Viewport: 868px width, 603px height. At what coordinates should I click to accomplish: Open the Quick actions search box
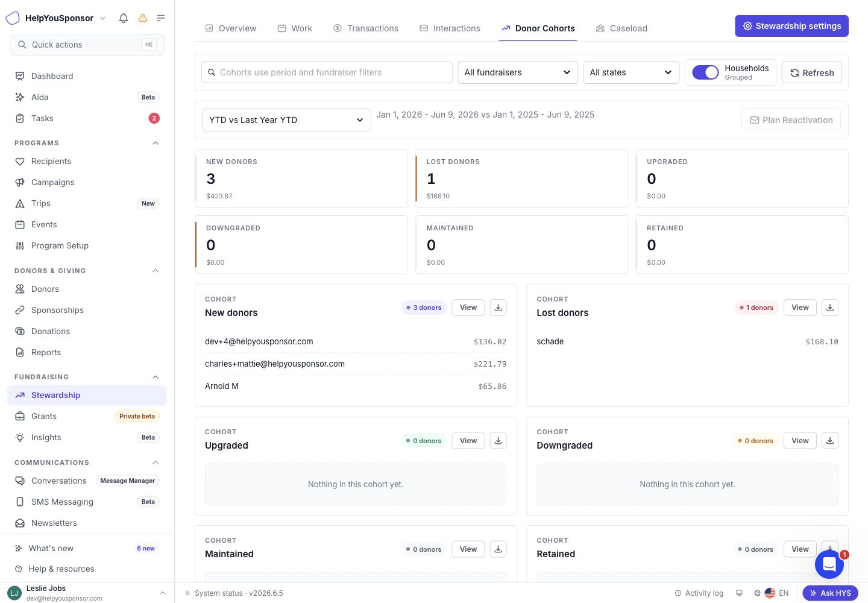87,45
